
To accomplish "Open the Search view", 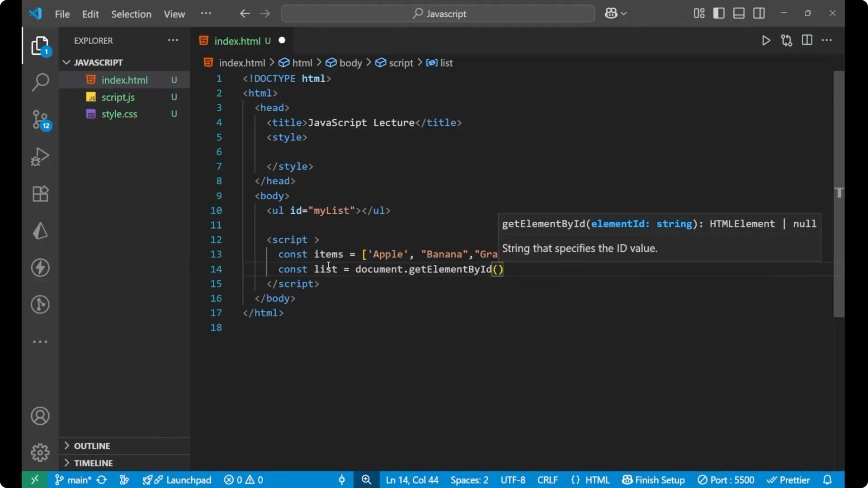I will click(x=40, y=83).
